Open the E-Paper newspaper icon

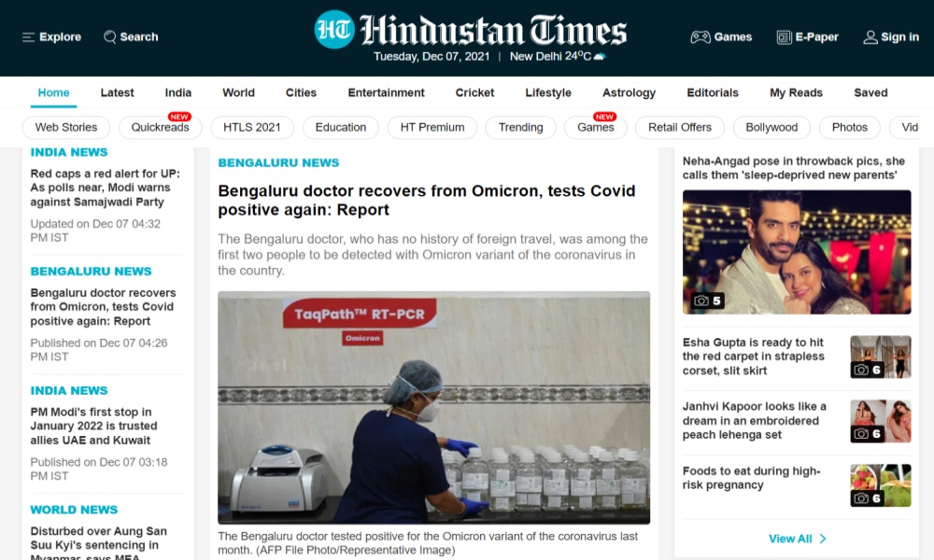pos(784,37)
